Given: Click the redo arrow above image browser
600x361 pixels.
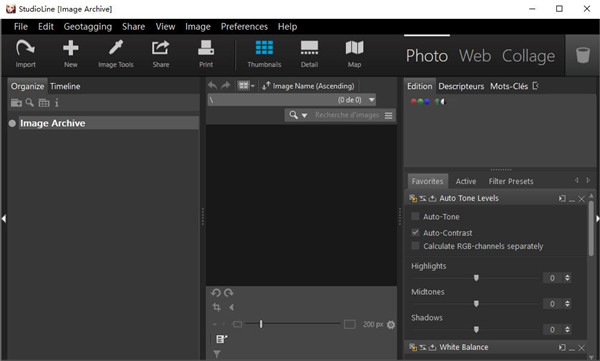Looking at the screenshot, I should [x=226, y=85].
